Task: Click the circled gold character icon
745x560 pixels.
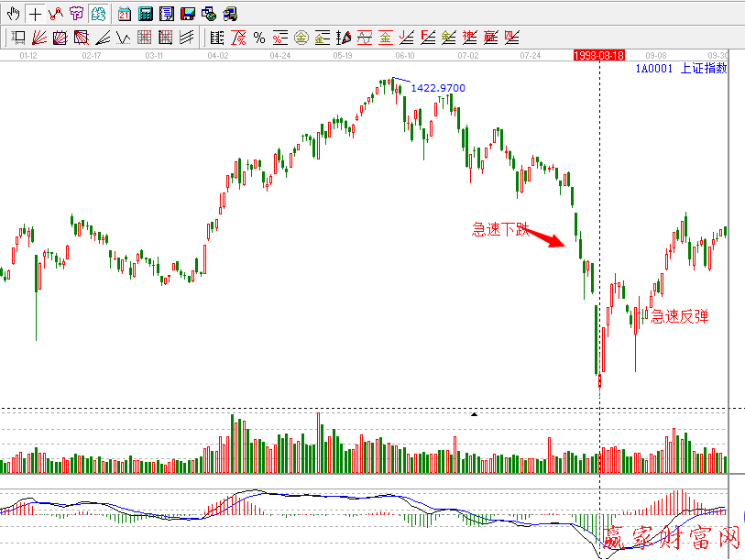Action: click(301, 38)
